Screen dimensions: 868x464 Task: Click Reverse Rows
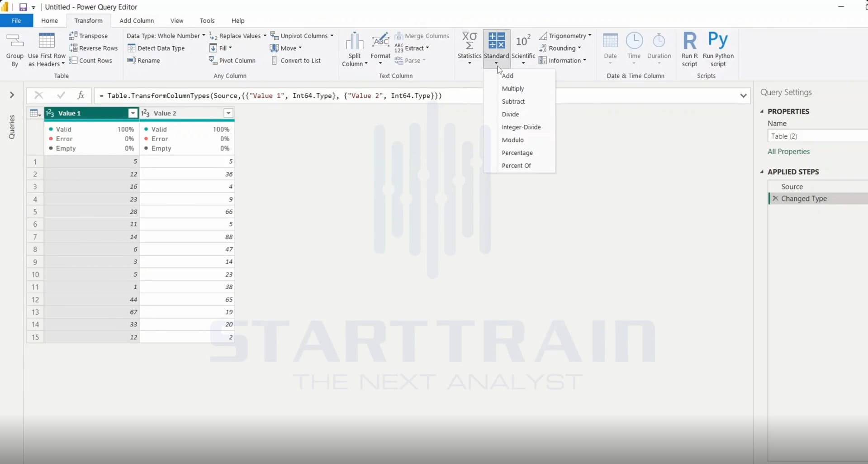click(93, 48)
